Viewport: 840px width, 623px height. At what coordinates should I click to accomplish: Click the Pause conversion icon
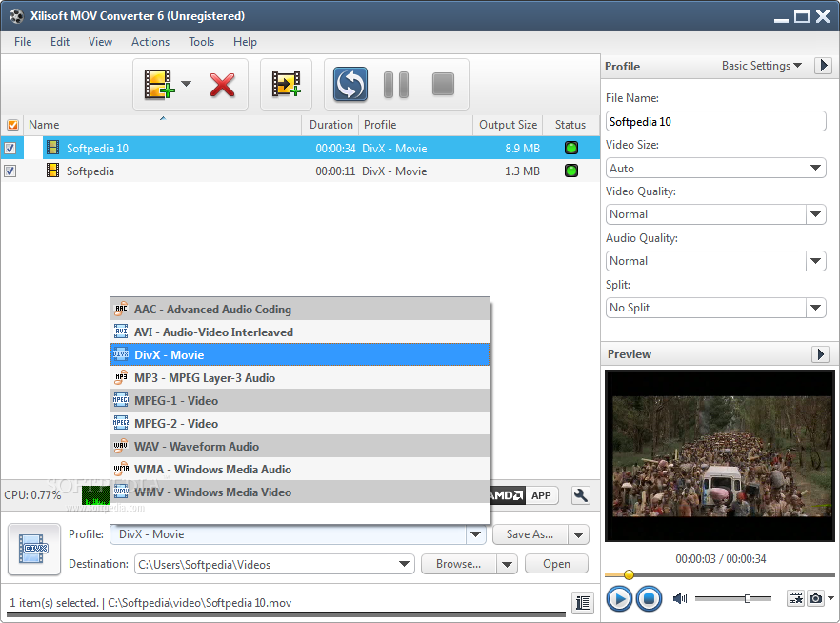pyautogui.click(x=396, y=85)
